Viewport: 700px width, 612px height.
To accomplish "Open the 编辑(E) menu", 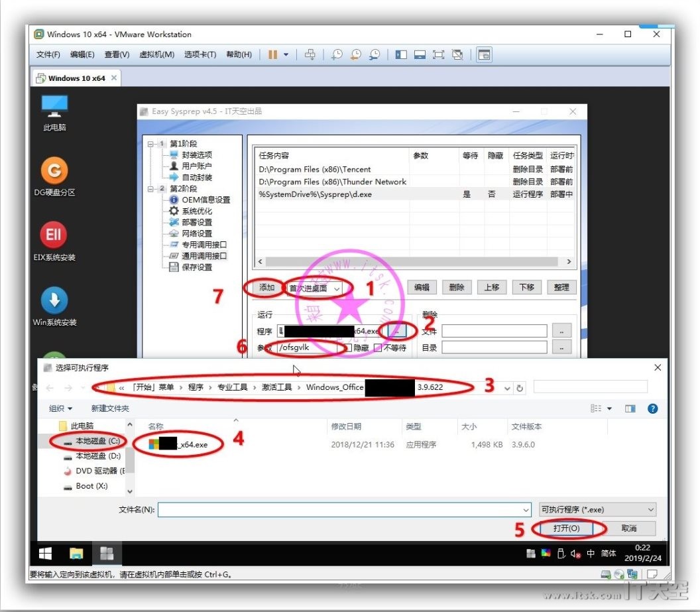I will point(82,54).
